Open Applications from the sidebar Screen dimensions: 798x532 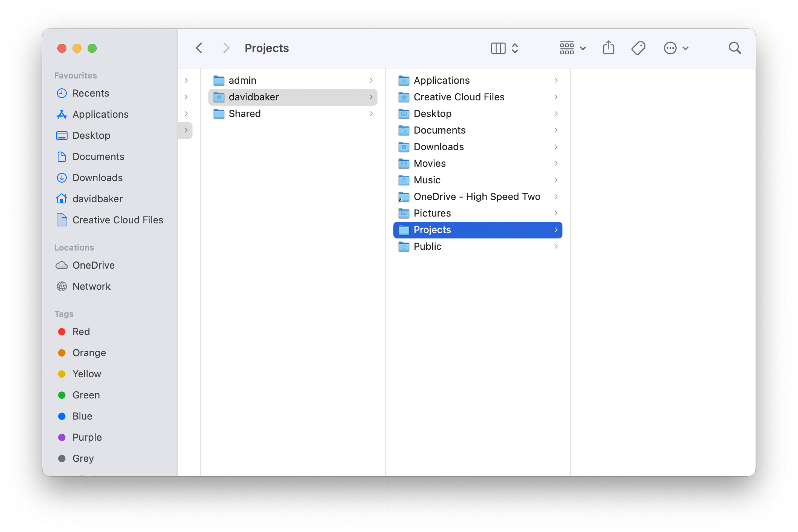(100, 114)
